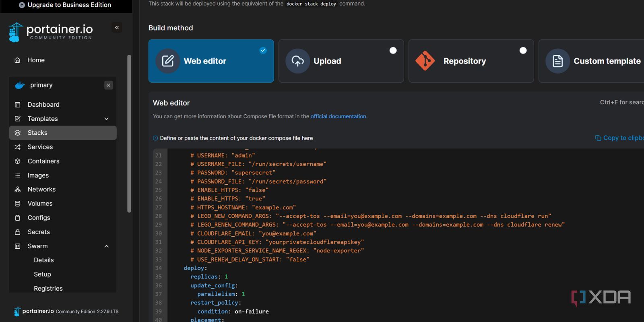Choose the Web editor build method

(x=211, y=61)
